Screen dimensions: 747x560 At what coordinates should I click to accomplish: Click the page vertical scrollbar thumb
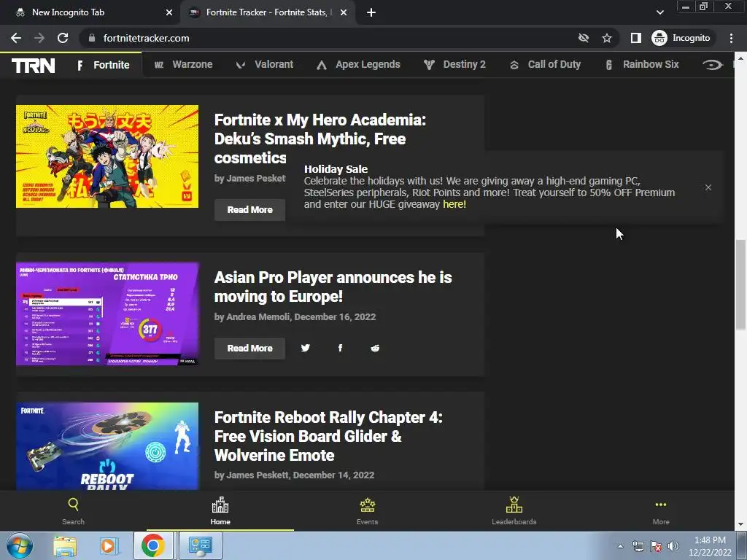740,284
